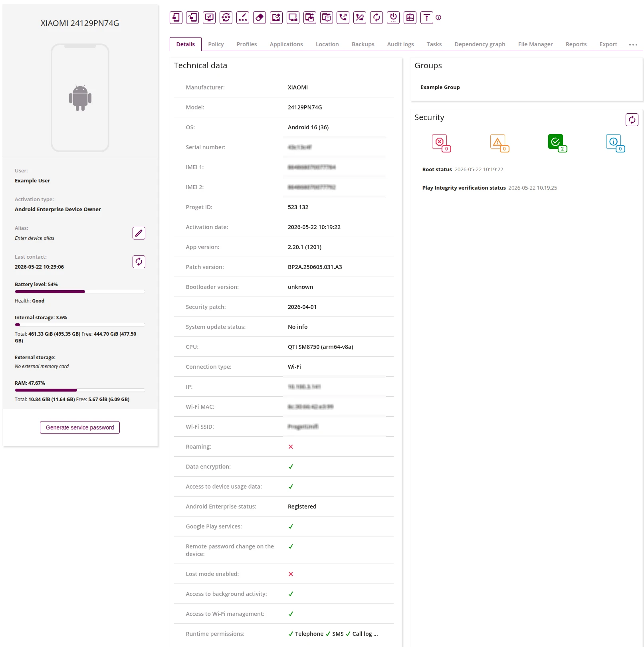
Task: Click the Proget ID value 523 132
Action: point(298,207)
